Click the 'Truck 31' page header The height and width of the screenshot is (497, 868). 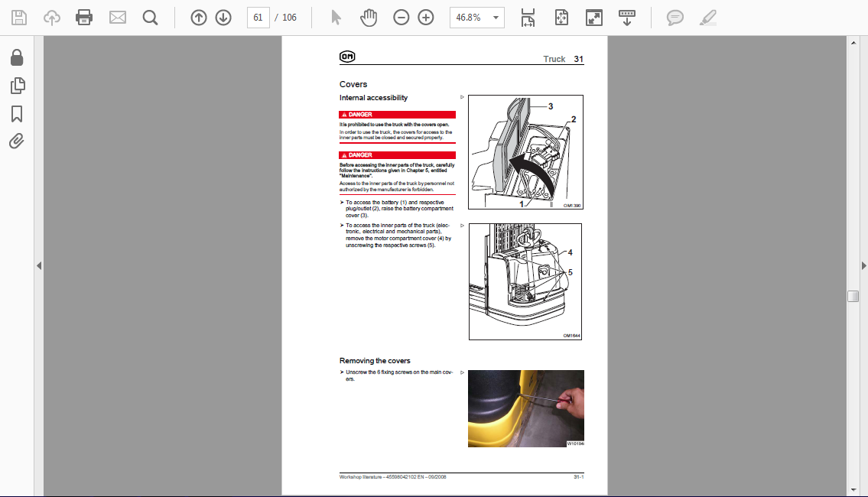point(563,59)
